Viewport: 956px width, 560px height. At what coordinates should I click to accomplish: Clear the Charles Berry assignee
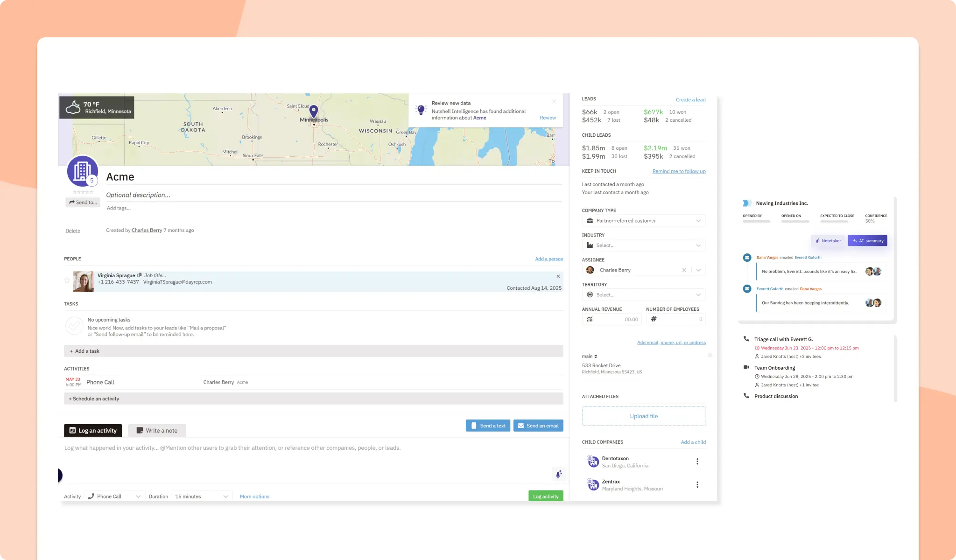tap(684, 270)
